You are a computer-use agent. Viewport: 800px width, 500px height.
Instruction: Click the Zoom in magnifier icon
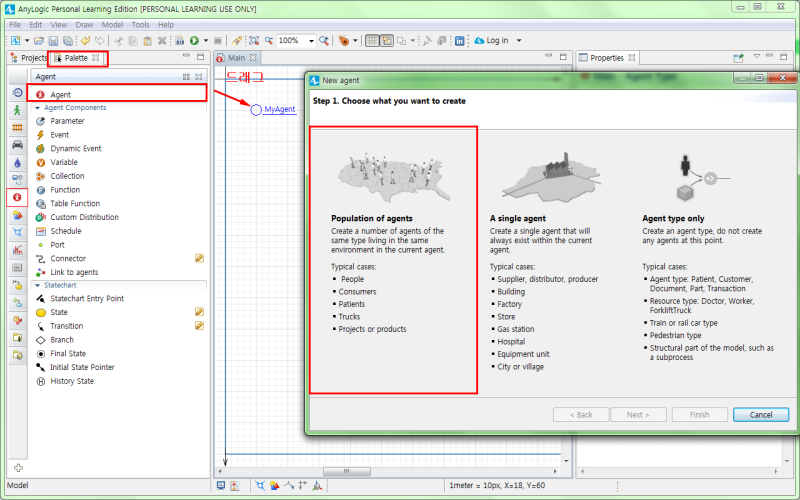[324, 40]
